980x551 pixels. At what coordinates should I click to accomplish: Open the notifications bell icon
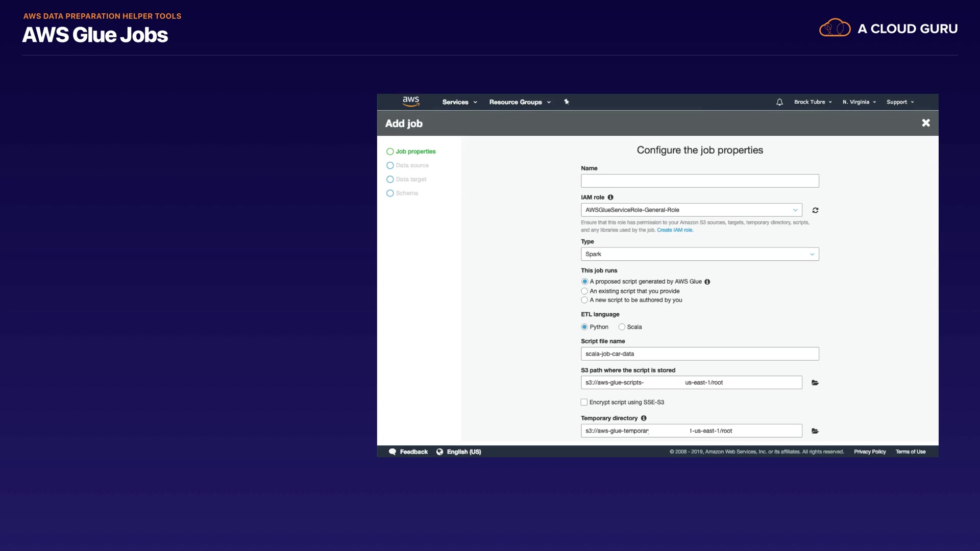779,102
